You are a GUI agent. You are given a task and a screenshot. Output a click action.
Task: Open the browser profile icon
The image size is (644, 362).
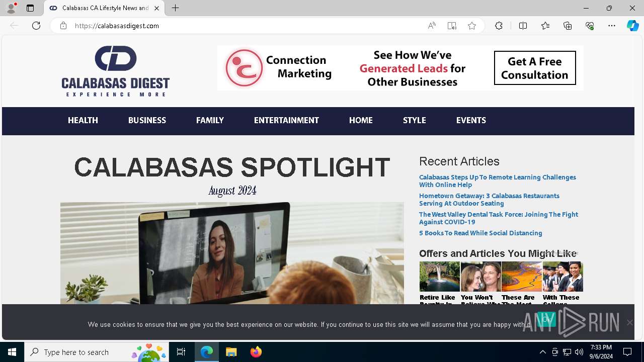[11, 8]
